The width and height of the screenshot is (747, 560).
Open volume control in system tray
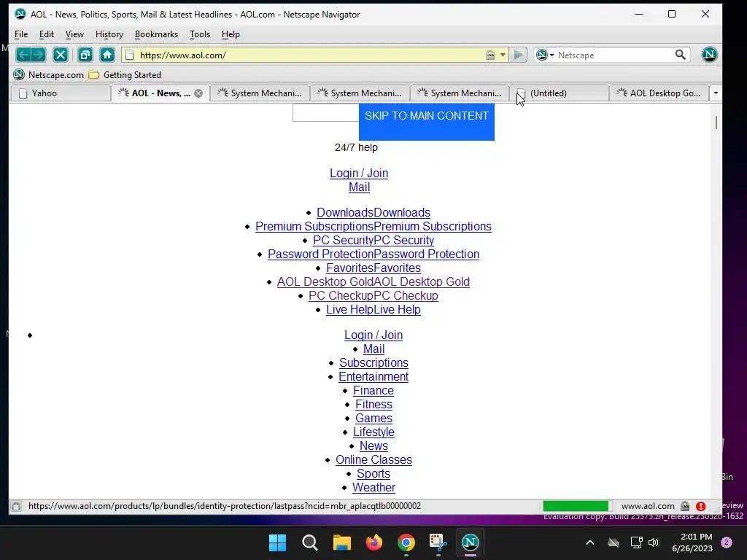point(654,542)
